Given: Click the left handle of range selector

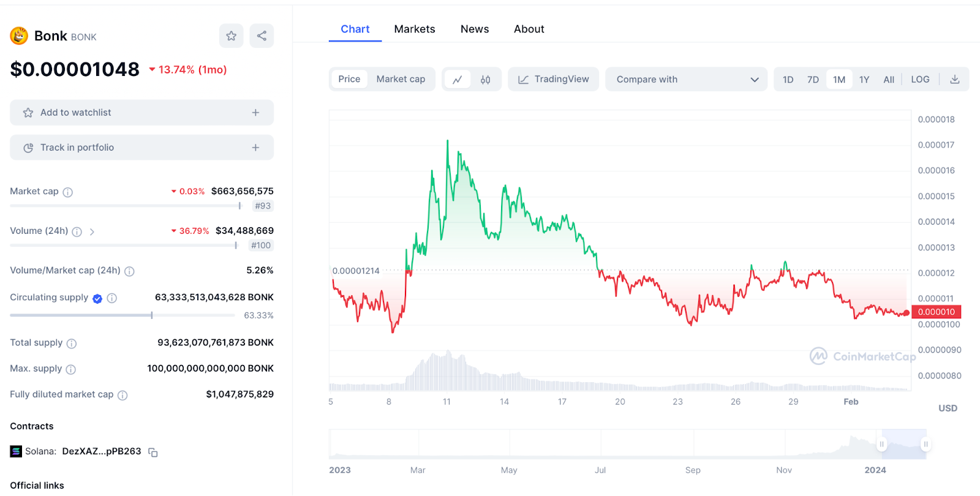Looking at the screenshot, I should tap(881, 445).
